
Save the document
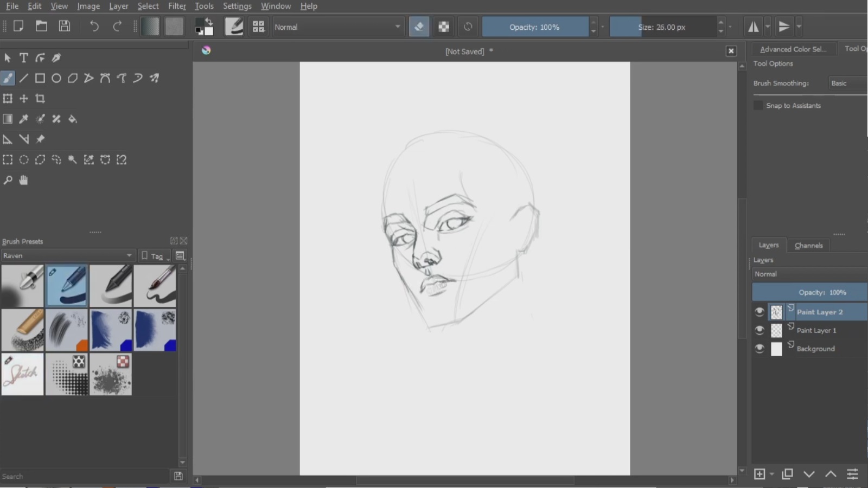pos(65,26)
